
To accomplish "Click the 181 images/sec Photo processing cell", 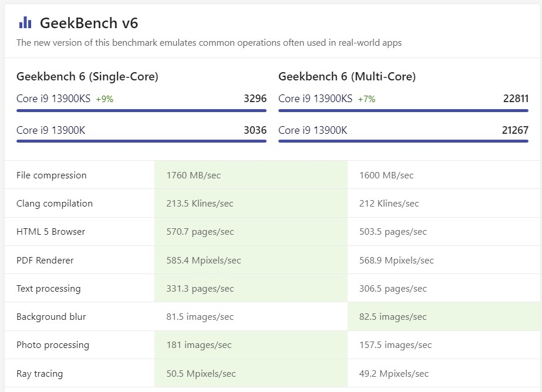I will pyautogui.click(x=251, y=344).
